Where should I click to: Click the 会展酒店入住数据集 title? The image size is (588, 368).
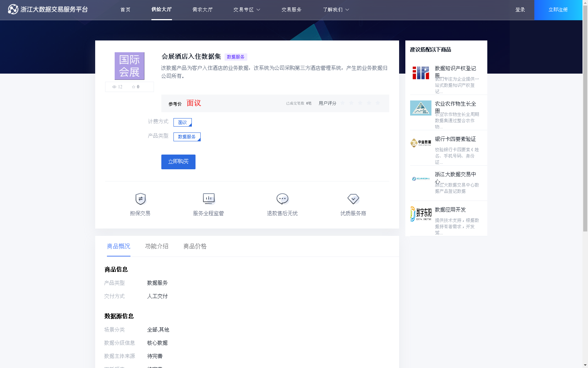(x=191, y=57)
